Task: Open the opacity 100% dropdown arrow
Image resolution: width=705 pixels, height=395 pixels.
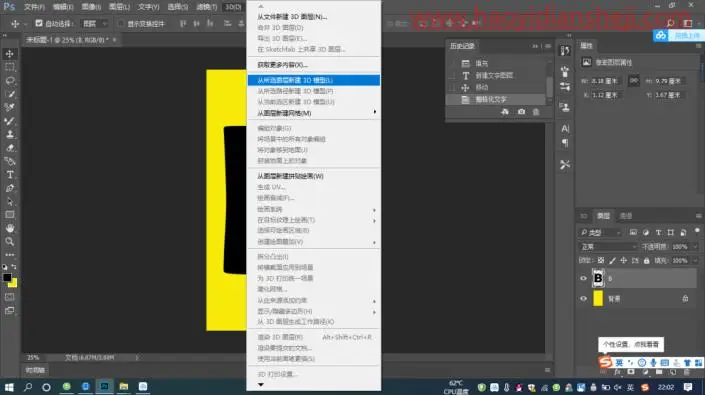Action: [695, 247]
